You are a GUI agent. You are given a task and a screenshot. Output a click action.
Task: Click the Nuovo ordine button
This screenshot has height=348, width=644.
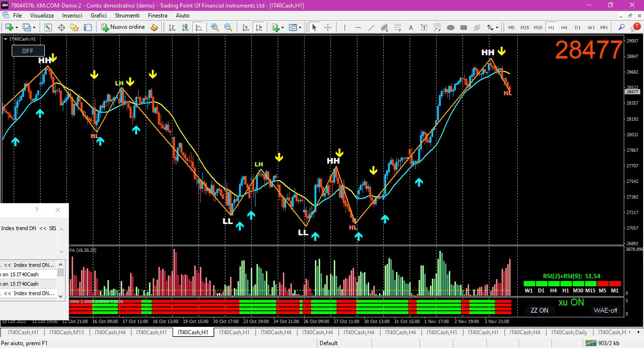(x=124, y=27)
